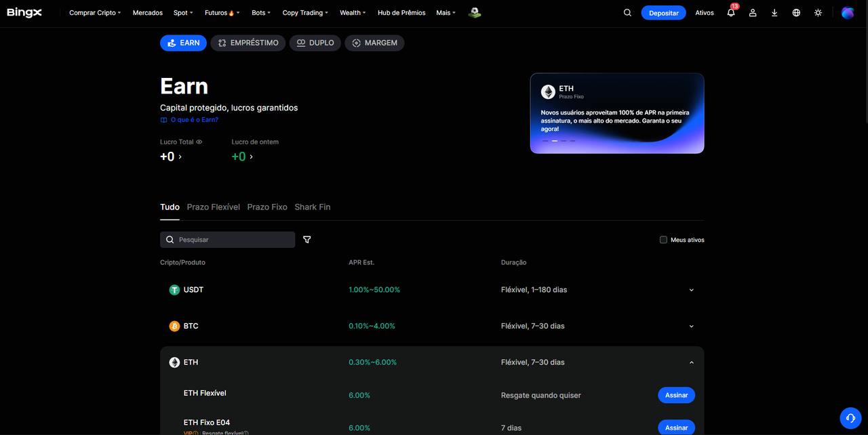Click the BTC coin icon

coord(174,326)
